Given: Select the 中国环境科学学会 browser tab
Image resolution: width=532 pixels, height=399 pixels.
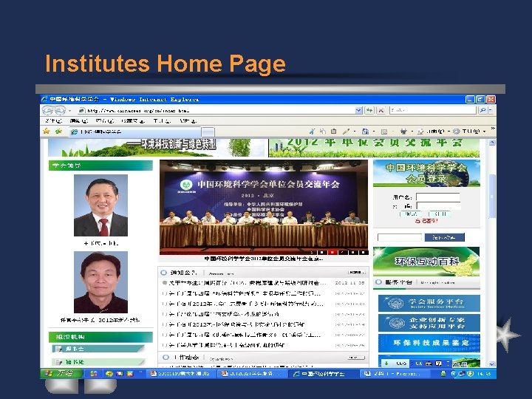Looking at the screenshot, I should tap(135, 132).
